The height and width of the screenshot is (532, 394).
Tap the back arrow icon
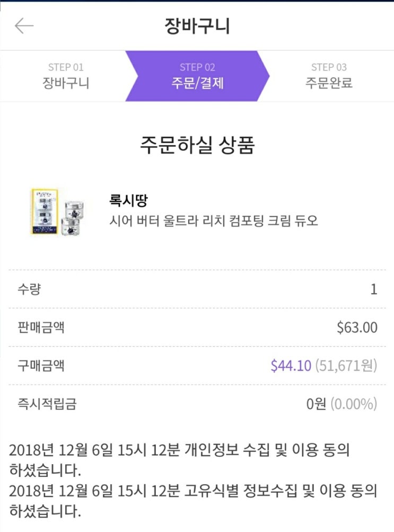pyautogui.click(x=24, y=26)
